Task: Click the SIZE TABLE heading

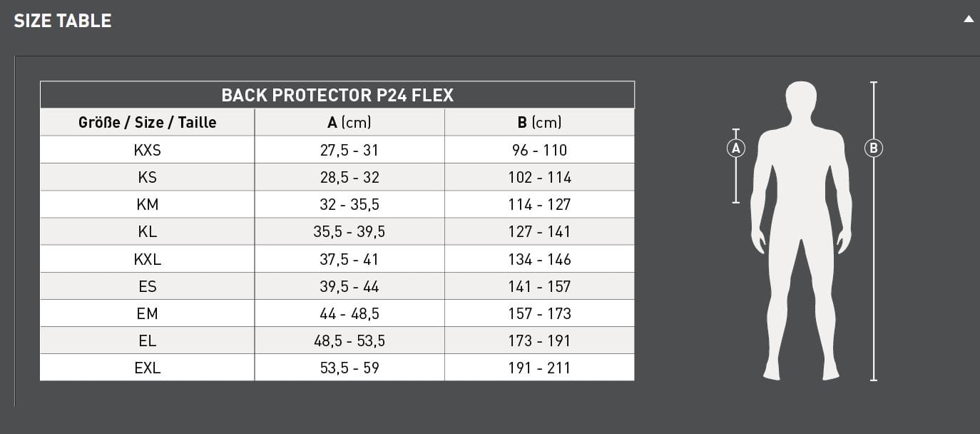Action: pyautogui.click(x=63, y=21)
